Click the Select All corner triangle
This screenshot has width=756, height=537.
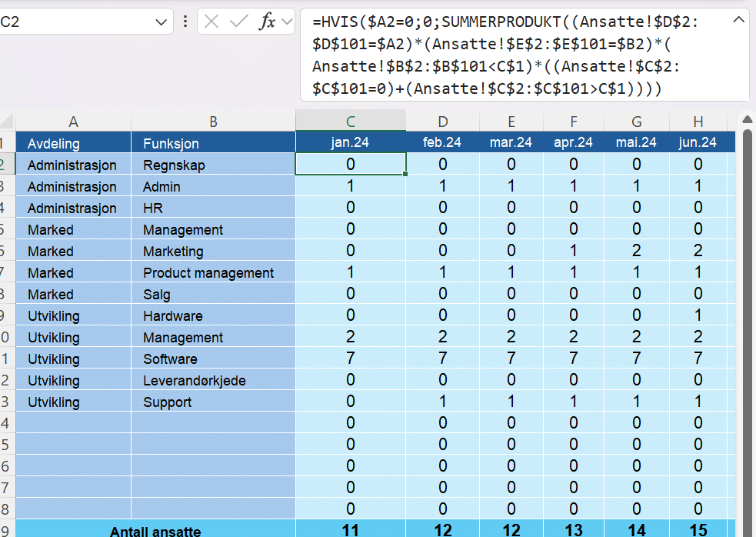click(7, 121)
